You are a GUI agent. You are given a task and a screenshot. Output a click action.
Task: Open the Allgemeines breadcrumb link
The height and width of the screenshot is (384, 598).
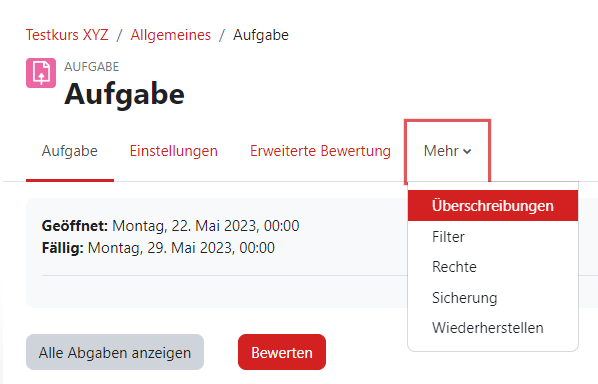coord(170,35)
